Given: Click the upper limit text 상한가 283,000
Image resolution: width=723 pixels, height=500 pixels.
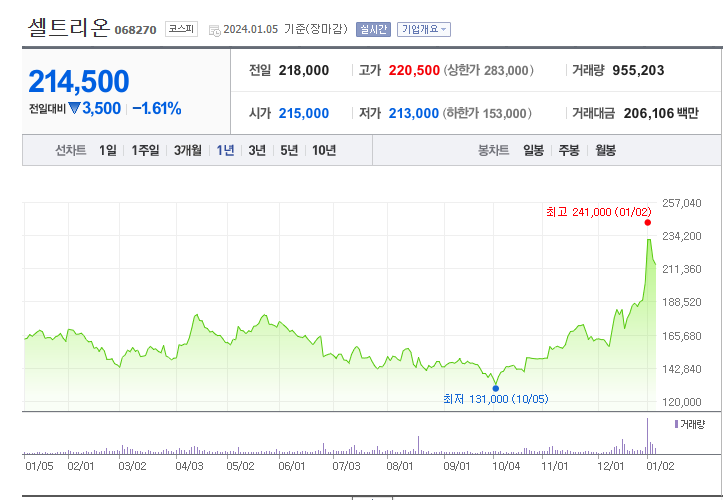Looking at the screenshot, I should click(x=488, y=71).
